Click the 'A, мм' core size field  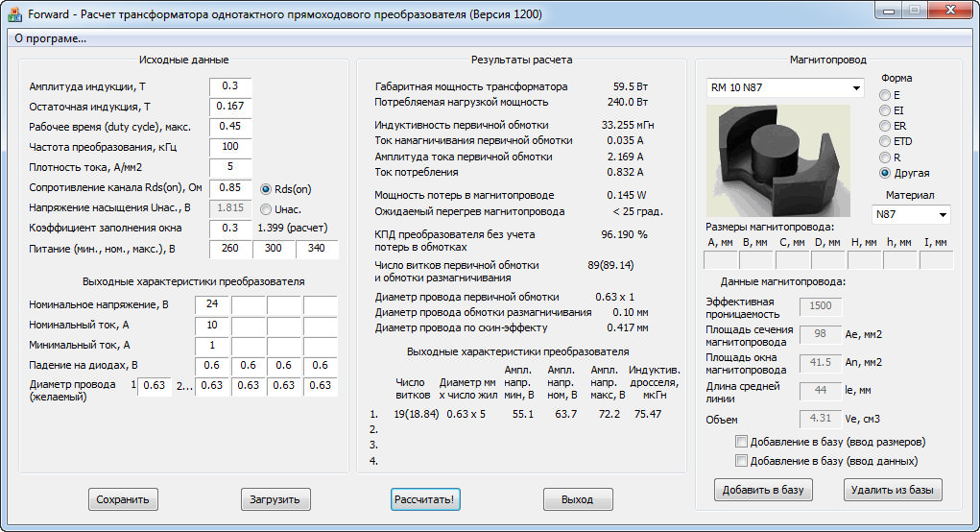coord(721,260)
